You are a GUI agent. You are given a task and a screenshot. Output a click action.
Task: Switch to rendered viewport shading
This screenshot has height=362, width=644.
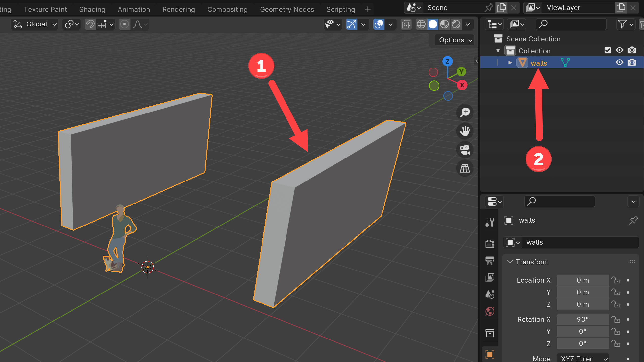[x=456, y=24]
